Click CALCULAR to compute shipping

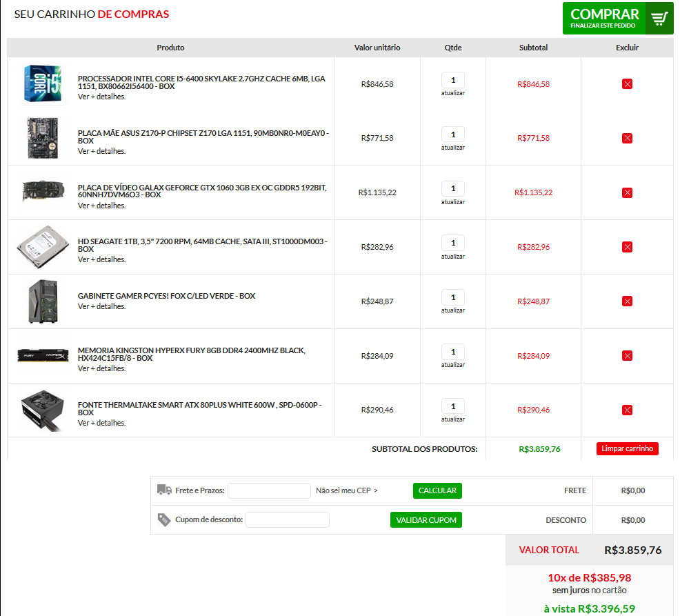(437, 490)
